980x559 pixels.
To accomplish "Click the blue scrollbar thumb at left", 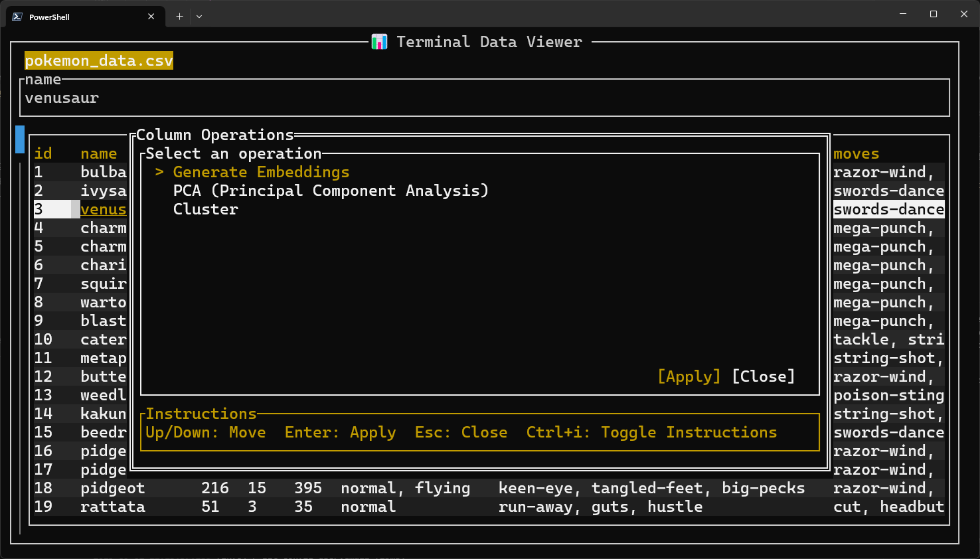I will (x=20, y=139).
